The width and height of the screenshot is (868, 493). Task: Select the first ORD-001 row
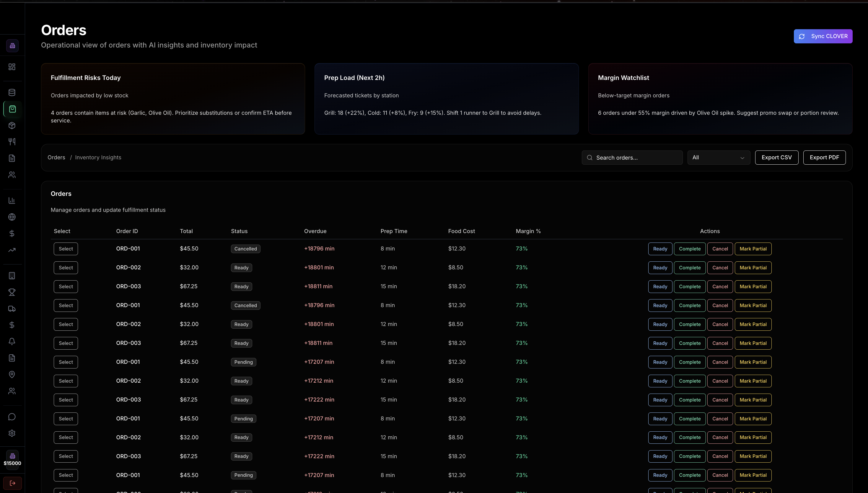click(x=65, y=248)
